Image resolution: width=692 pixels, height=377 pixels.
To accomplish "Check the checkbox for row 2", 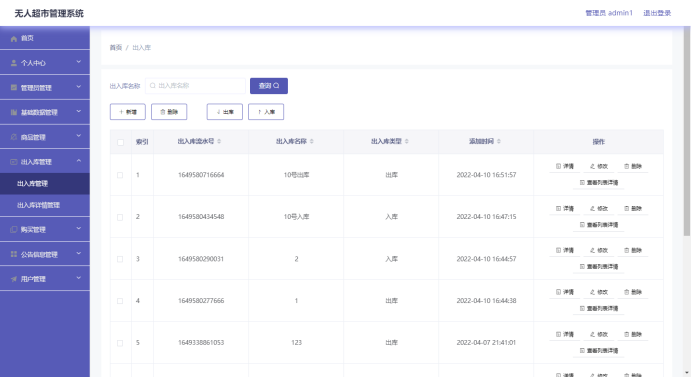I will (x=120, y=217).
